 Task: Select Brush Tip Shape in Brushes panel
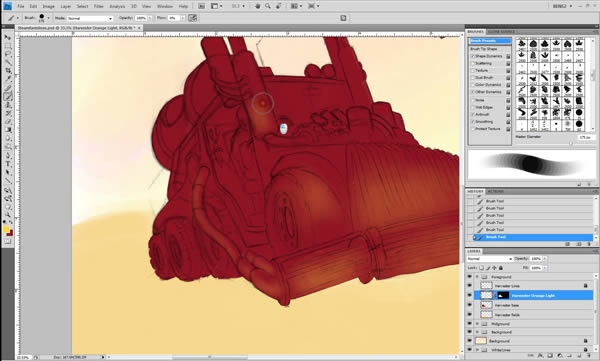(x=484, y=49)
